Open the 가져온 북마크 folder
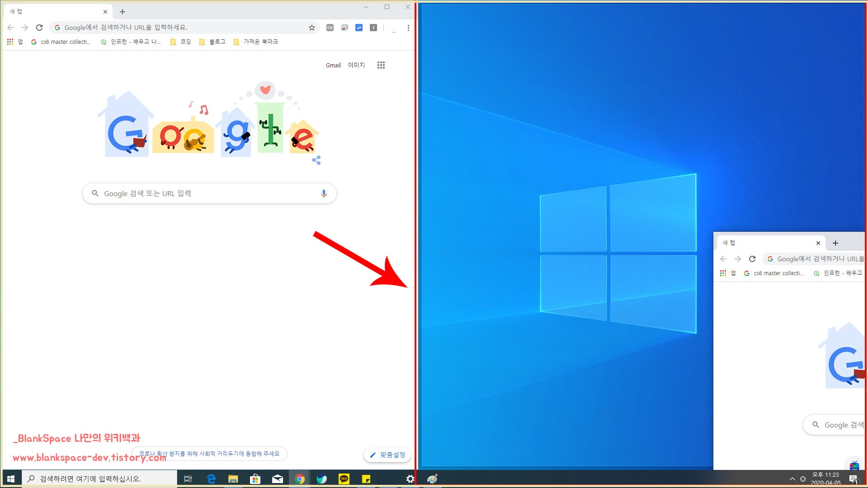 (x=256, y=42)
